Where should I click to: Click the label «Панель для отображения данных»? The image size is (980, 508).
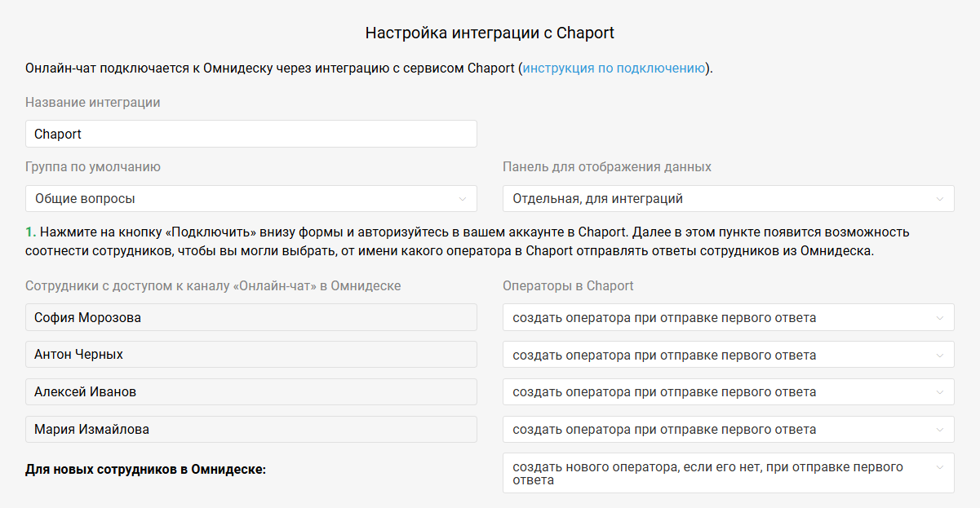607,167
